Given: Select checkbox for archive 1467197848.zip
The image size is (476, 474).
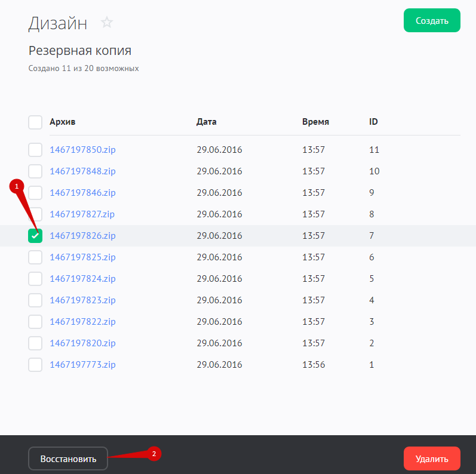Looking at the screenshot, I should (x=35, y=171).
